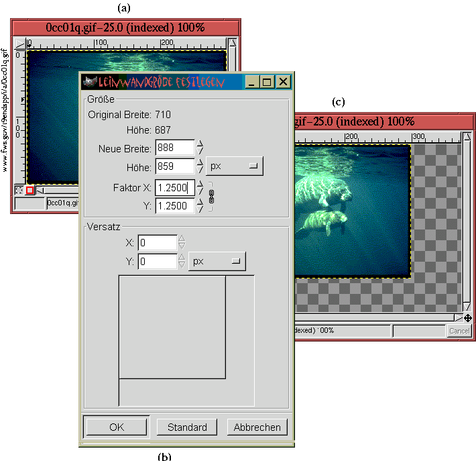
Task: Click Abbrechen to cancel the dialog
Action: 257,427
